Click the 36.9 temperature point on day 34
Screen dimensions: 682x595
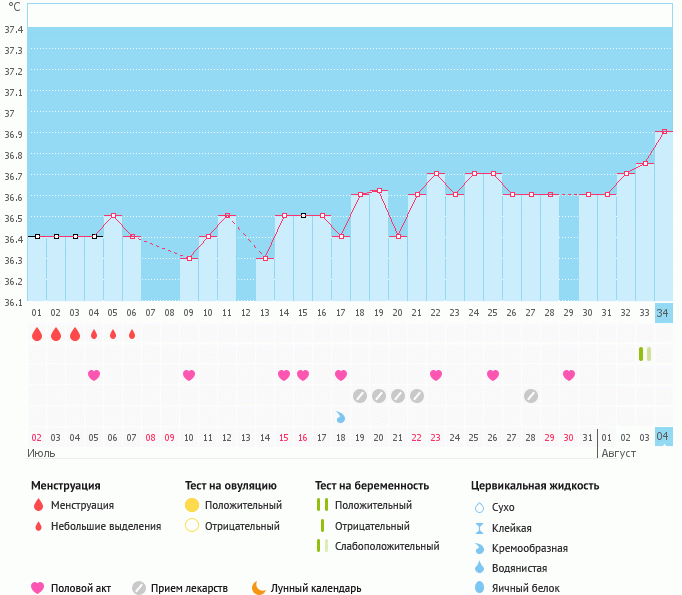point(664,131)
